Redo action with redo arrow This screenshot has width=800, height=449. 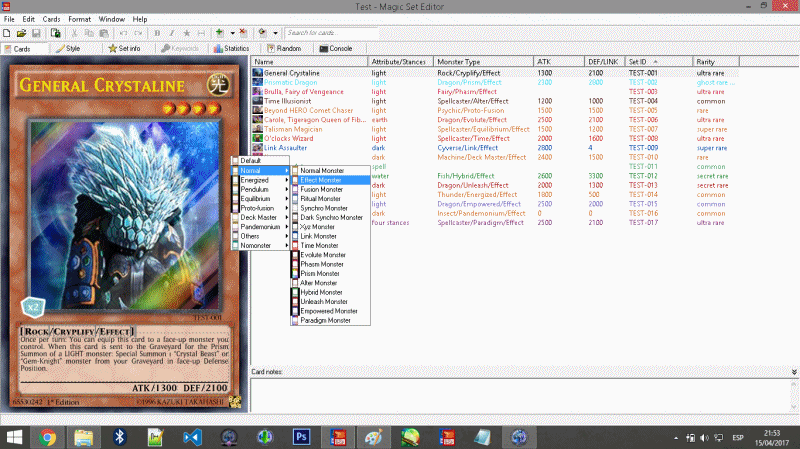click(138, 33)
